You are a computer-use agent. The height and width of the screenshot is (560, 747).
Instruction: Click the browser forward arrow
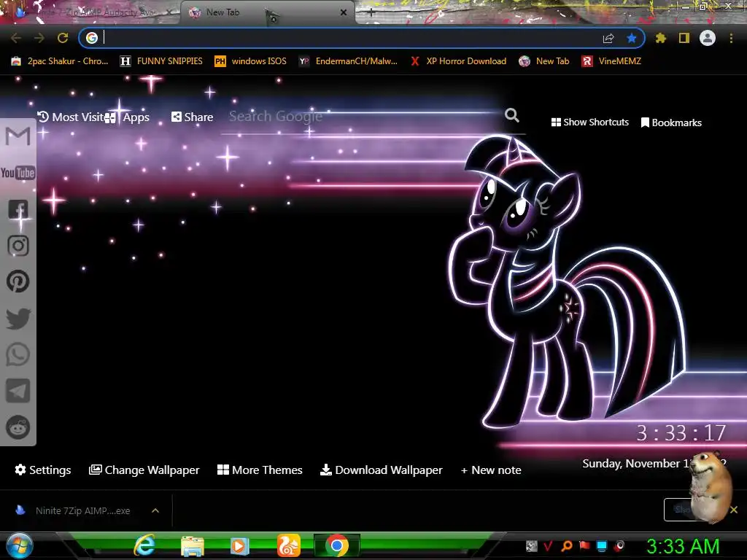click(x=39, y=38)
